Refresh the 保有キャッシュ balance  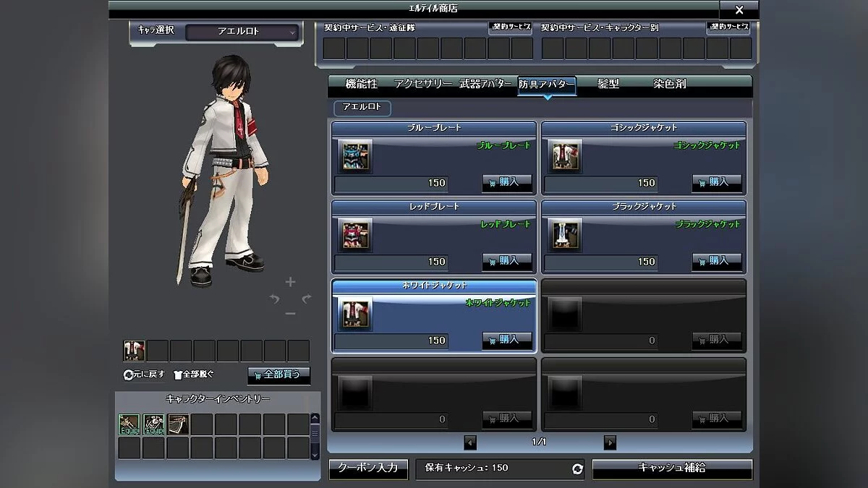point(577,469)
